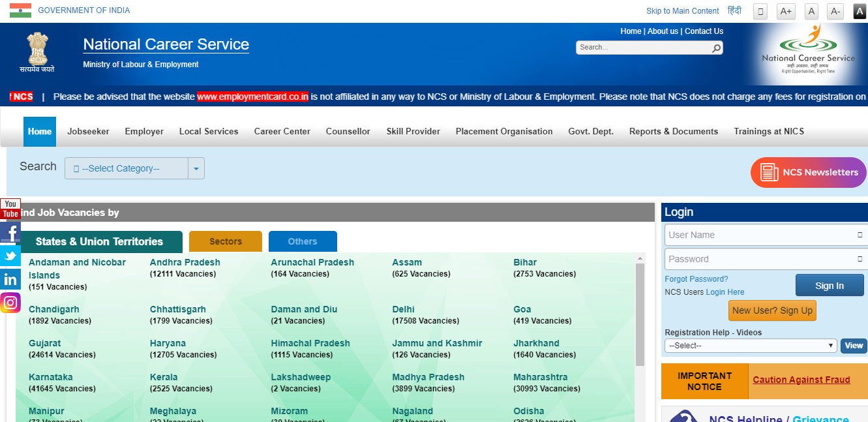Click the National Career Service logo

tap(808, 51)
